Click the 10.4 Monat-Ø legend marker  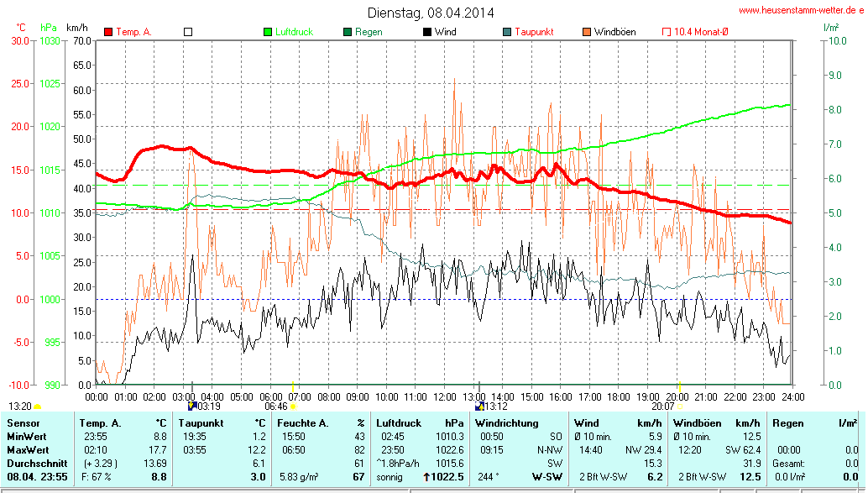667,32
